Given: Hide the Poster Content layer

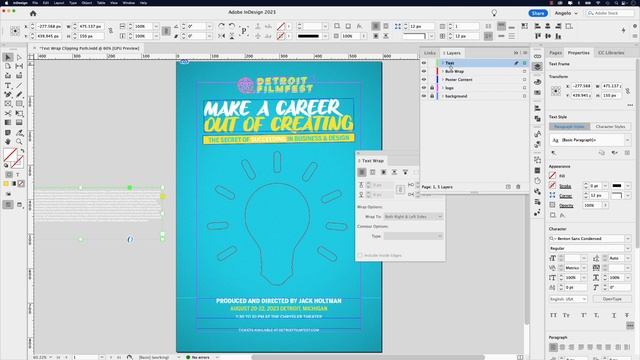Looking at the screenshot, I should (x=424, y=80).
